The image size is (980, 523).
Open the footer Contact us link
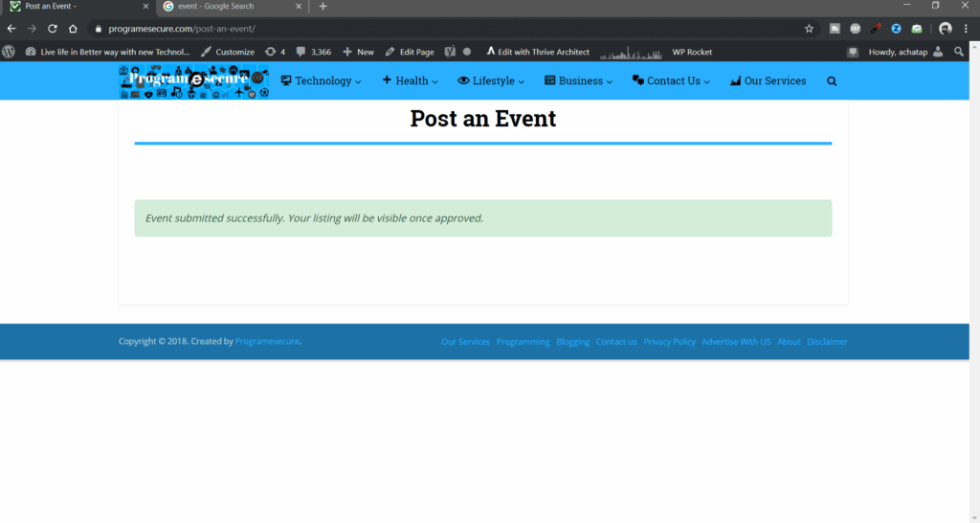pyautogui.click(x=616, y=342)
